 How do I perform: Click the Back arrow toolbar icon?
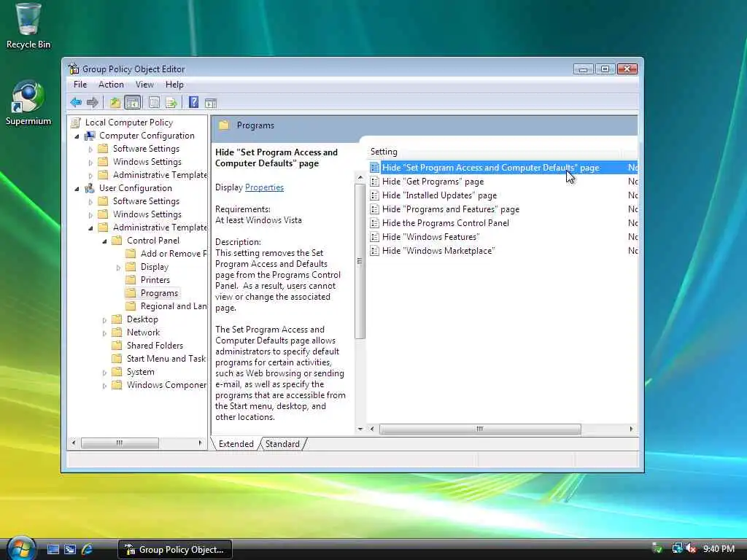[76, 102]
